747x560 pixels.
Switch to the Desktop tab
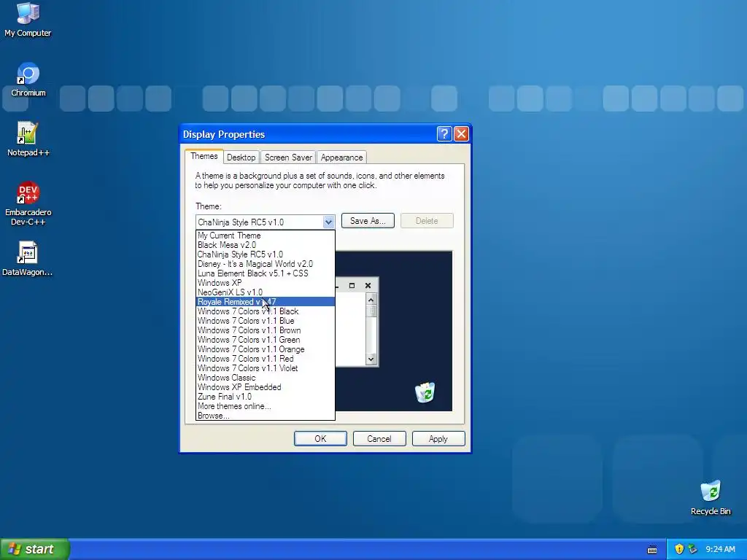click(241, 157)
